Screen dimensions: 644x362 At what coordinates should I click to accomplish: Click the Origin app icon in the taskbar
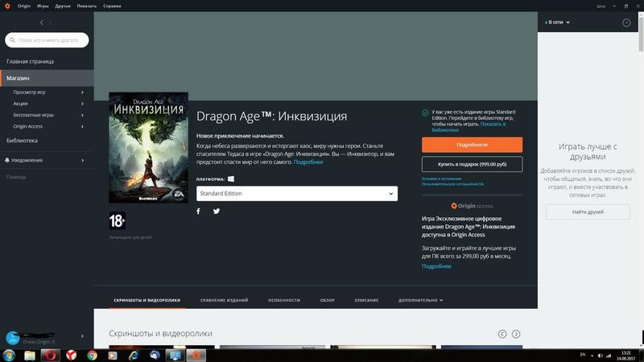[x=196, y=356]
